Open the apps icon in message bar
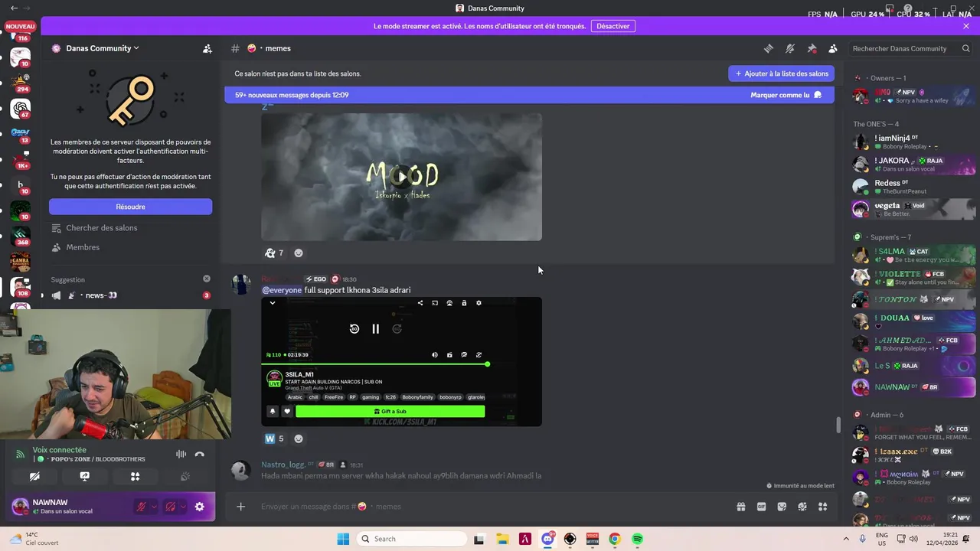Viewport: 980px width, 551px height. click(823, 506)
